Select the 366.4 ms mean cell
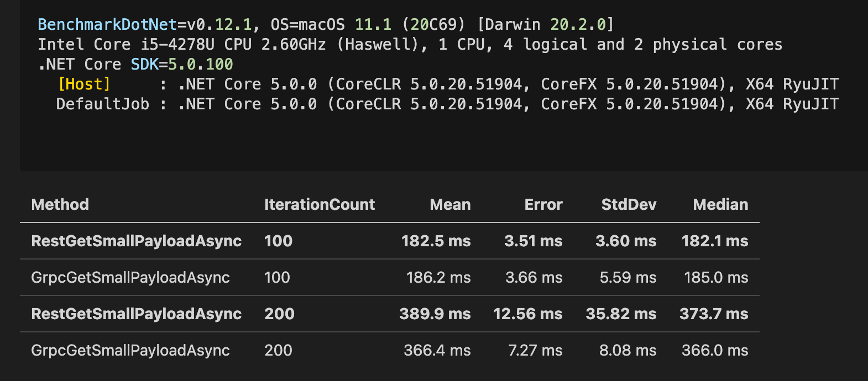This screenshot has width=868, height=381. [437, 350]
